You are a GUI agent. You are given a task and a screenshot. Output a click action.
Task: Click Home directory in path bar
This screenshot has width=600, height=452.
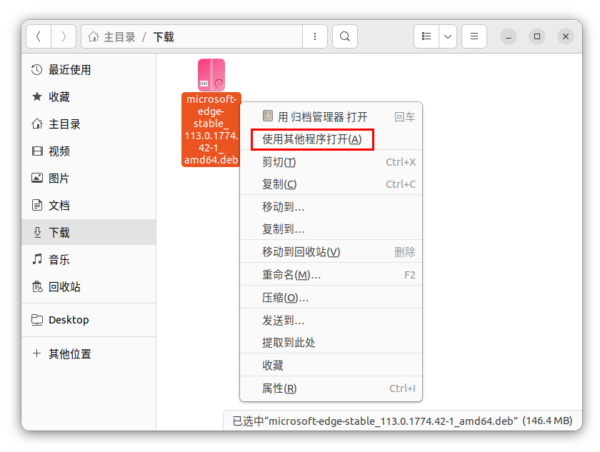click(x=110, y=37)
